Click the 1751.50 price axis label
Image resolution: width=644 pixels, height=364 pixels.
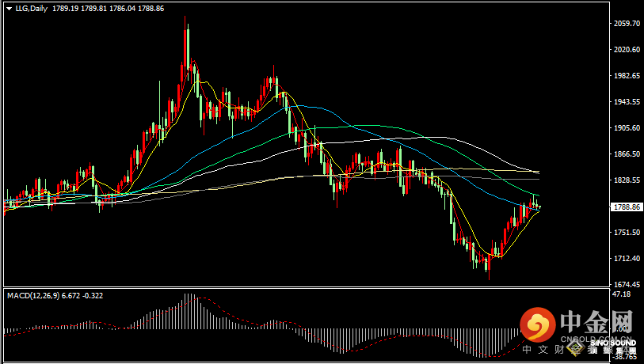[x=626, y=233]
